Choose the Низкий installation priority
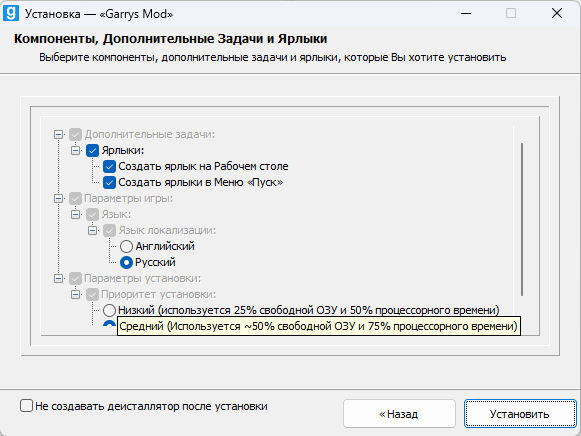Image resolution: width=581 pixels, height=436 pixels. coord(109,310)
